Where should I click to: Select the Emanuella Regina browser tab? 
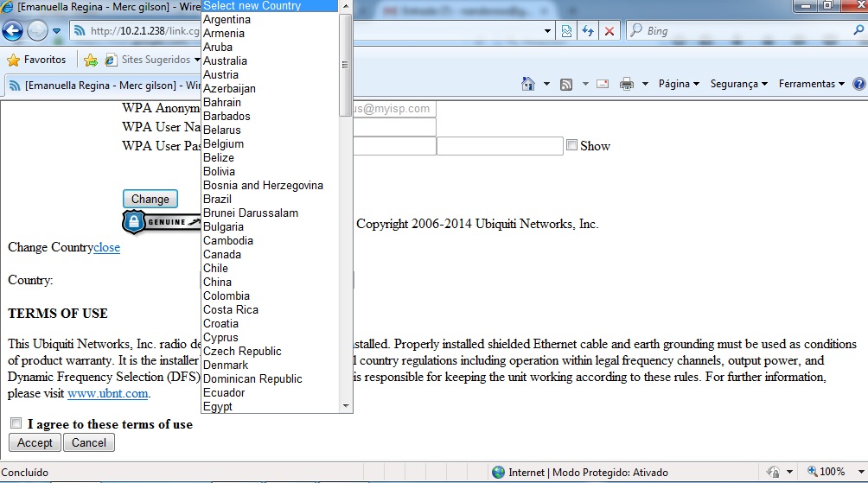tap(104, 86)
